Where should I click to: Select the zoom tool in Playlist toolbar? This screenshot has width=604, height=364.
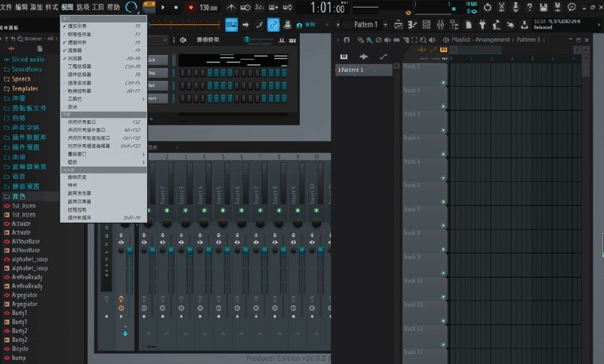[x=424, y=40]
